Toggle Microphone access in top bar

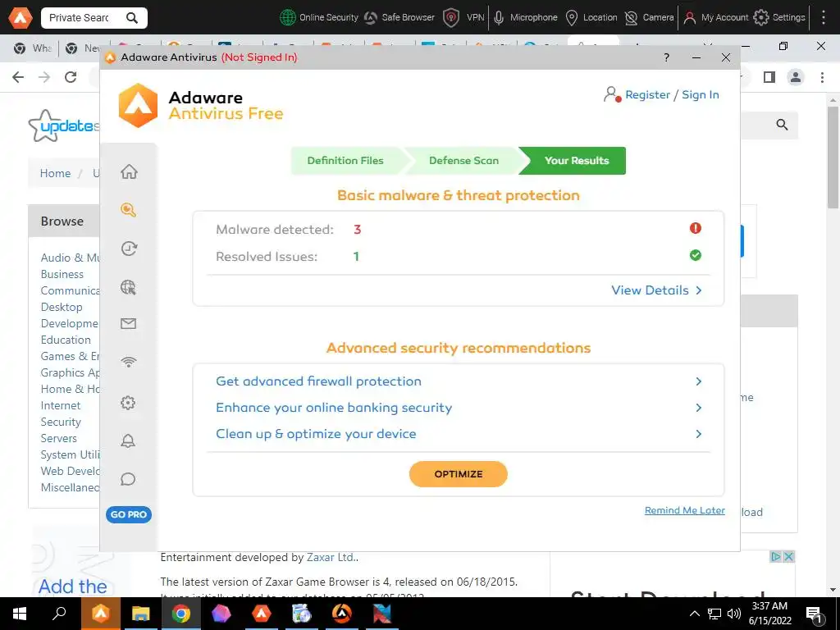tap(525, 18)
